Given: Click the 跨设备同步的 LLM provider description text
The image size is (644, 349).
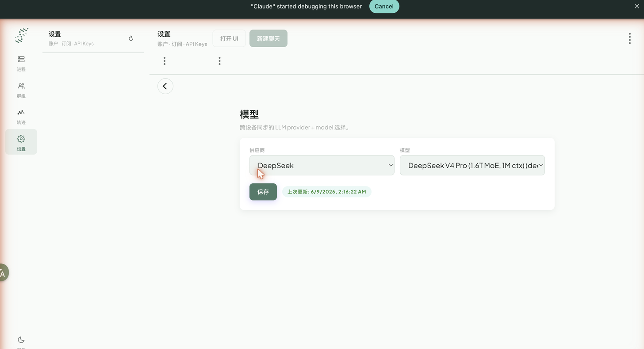Looking at the screenshot, I should (295, 128).
